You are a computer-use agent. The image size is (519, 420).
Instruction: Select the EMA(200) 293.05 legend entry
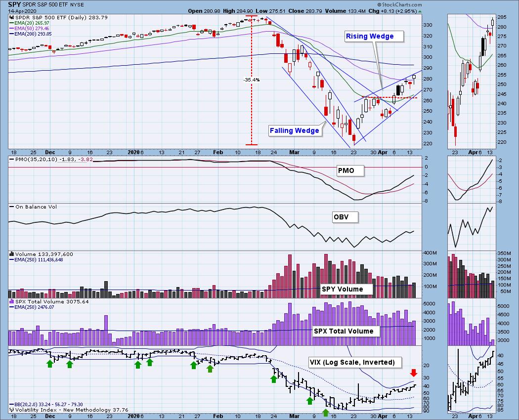pos(31,34)
